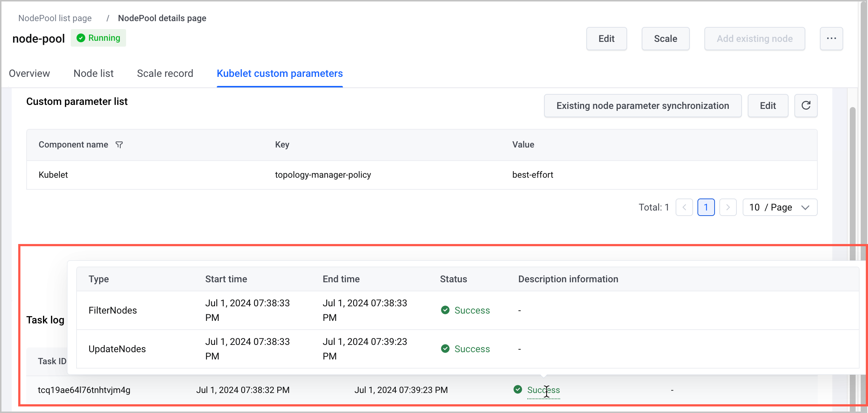Image resolution: width=868 pixels, height=413 pixels.
Task: Click the FilterNodes type cell
Action: [113, 310]
